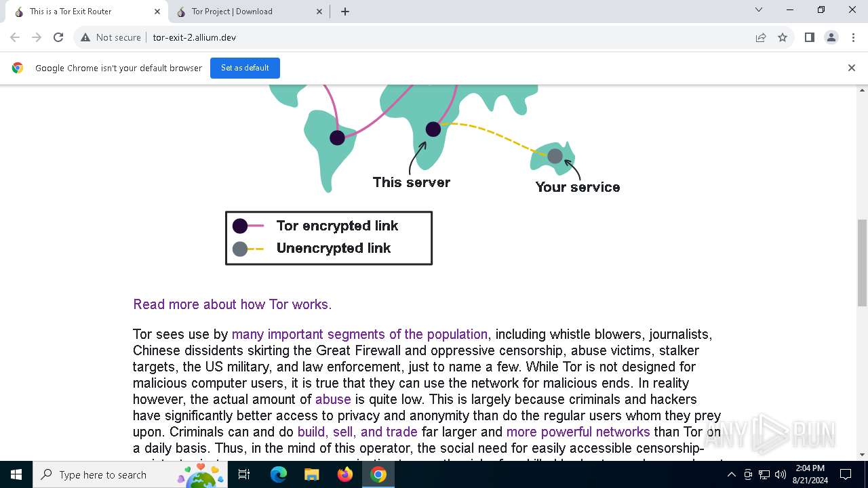Open the Windows Start menu
Image resolution: width=868 pixels, height=488 pixels.
coord(16,474)
